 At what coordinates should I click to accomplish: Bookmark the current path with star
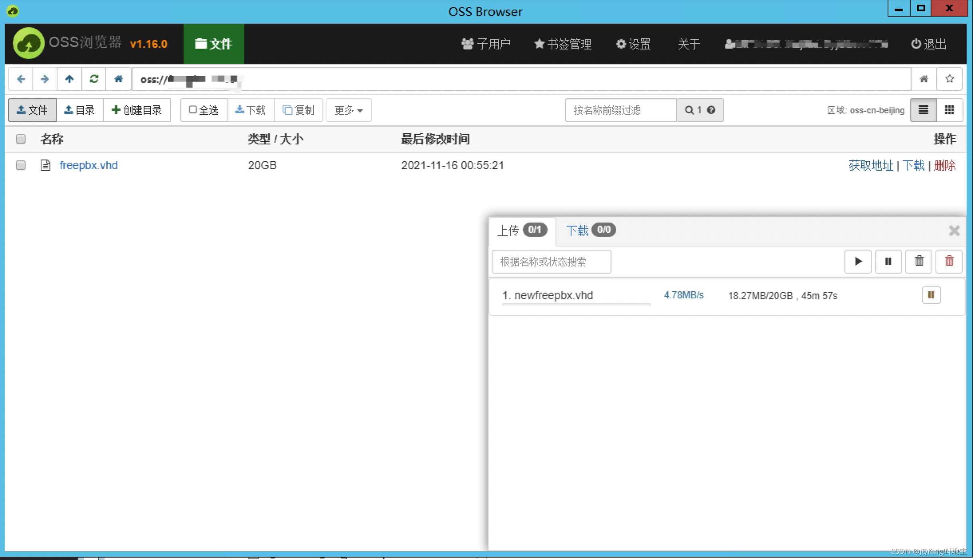click(x=949, y=79)
